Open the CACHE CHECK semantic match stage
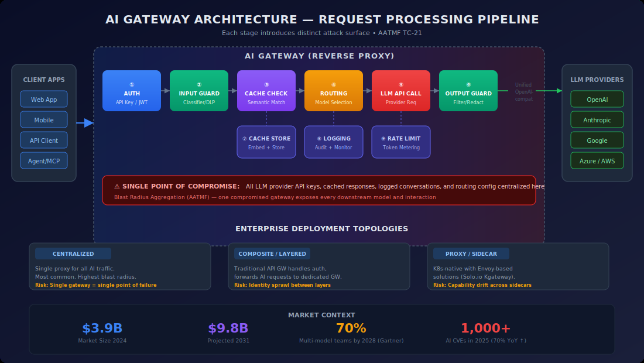 [x=266, y=91]
